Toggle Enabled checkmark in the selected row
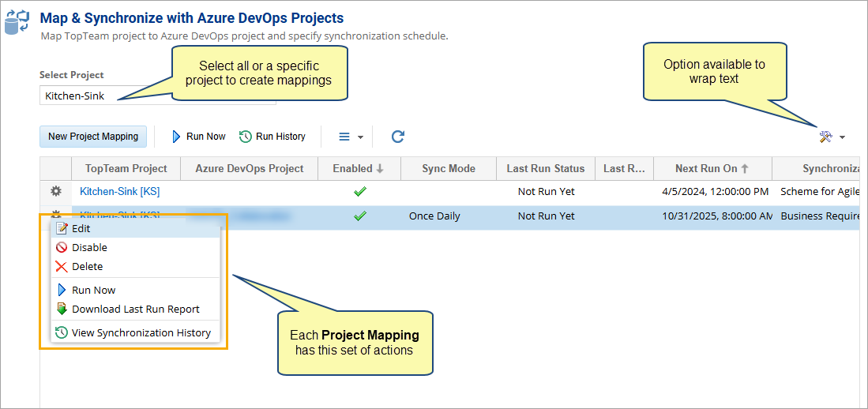 [360, 216]
